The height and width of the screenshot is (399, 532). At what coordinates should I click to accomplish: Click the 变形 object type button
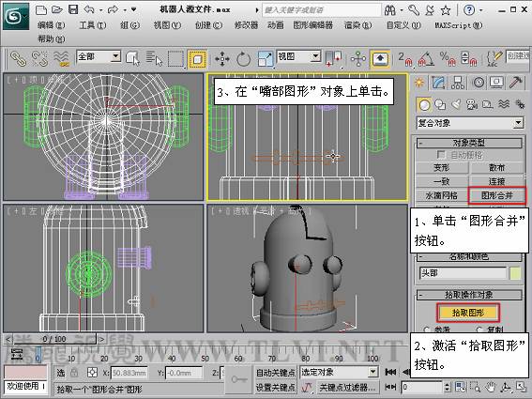point(442,167)
